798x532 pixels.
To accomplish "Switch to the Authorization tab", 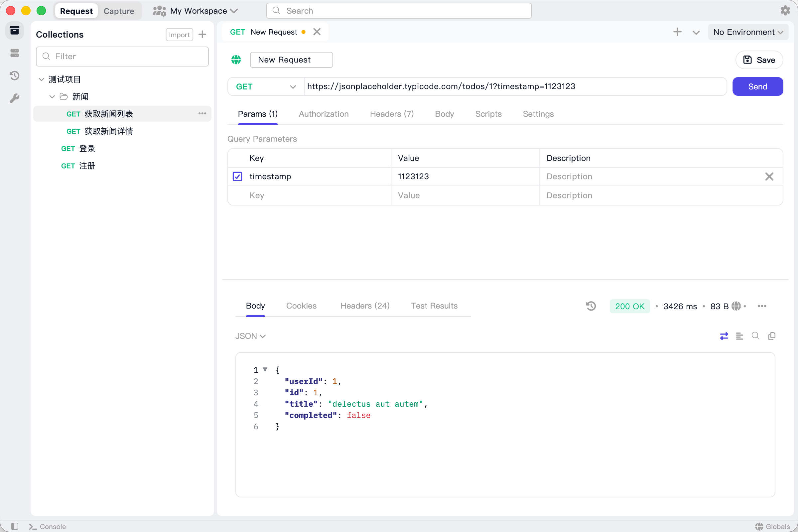I will (x=324, y=114).
